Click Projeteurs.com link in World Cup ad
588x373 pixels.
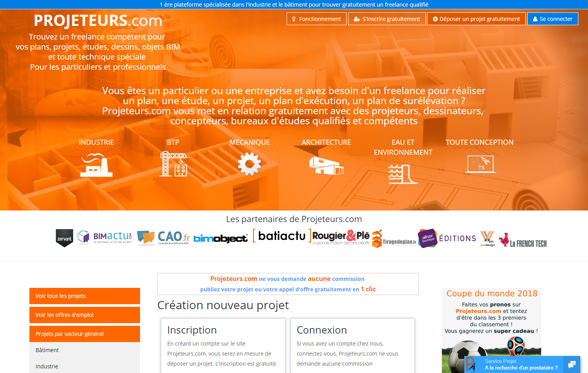(x=479, y=311)
